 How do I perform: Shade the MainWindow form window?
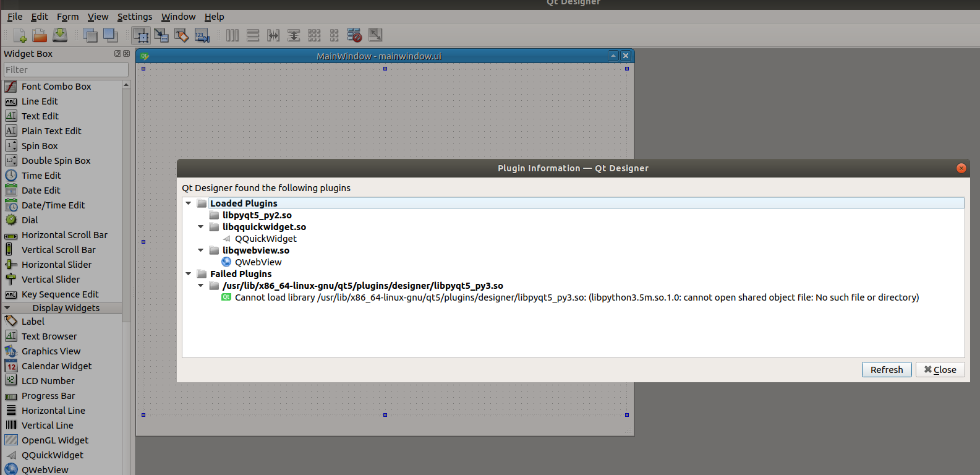point(613,56)
